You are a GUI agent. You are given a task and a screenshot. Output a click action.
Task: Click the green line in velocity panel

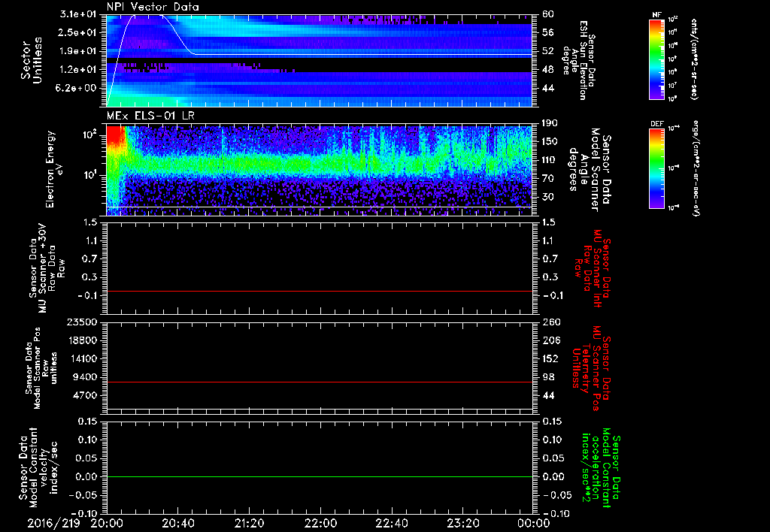[320, 476]
